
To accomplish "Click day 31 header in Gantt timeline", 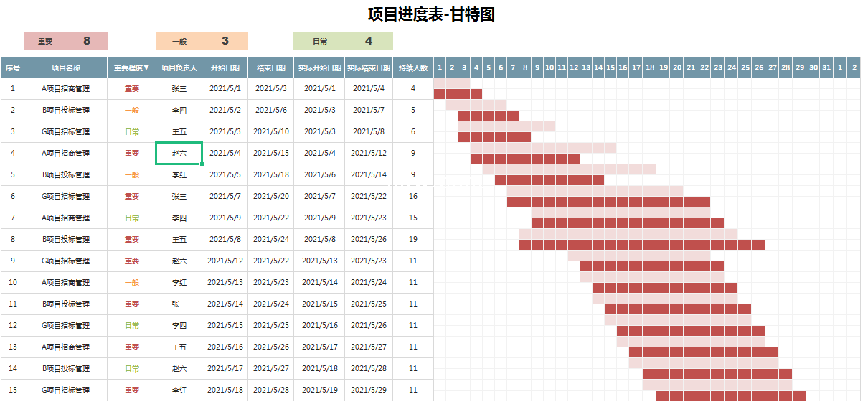I will (x=826, y=68).
